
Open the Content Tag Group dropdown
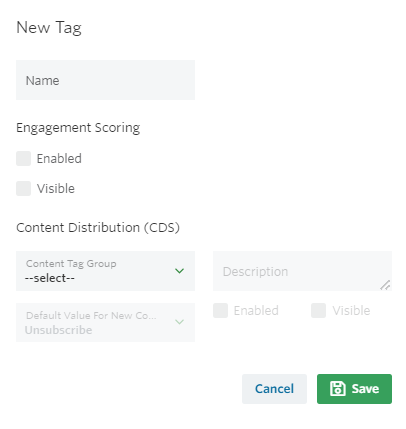[x=105, y=271]
